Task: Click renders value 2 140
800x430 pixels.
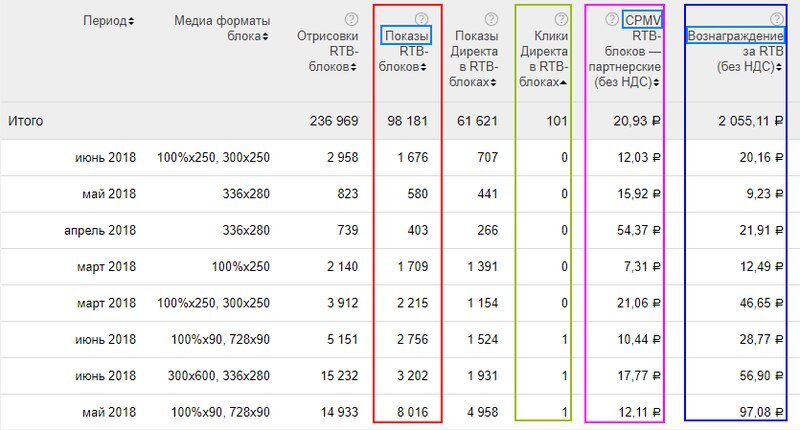Action: 343,266
